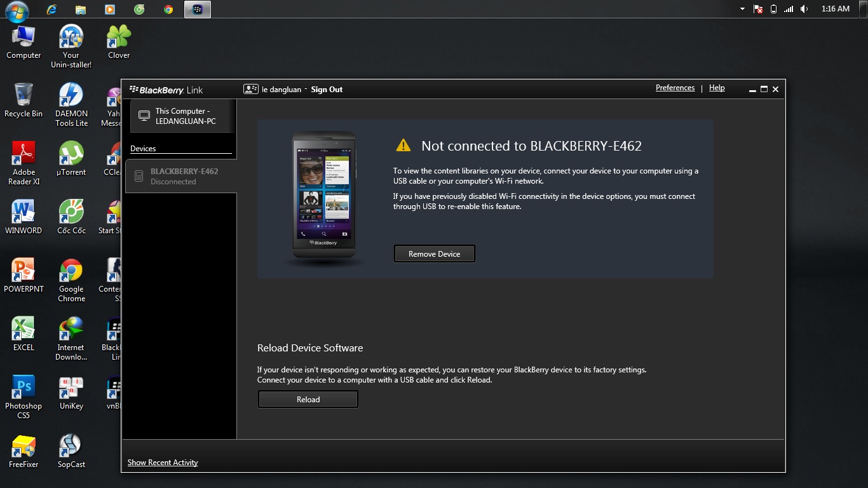This screenshot has width=868, height=488.
Task: Open Show Recent Activity link
Action: click(x=163, y=463)
